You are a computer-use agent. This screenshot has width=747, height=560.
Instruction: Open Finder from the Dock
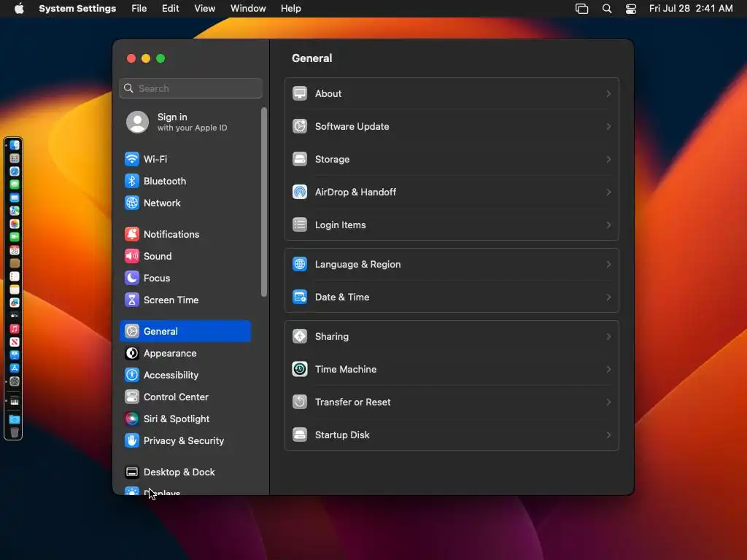pos(15,145)
